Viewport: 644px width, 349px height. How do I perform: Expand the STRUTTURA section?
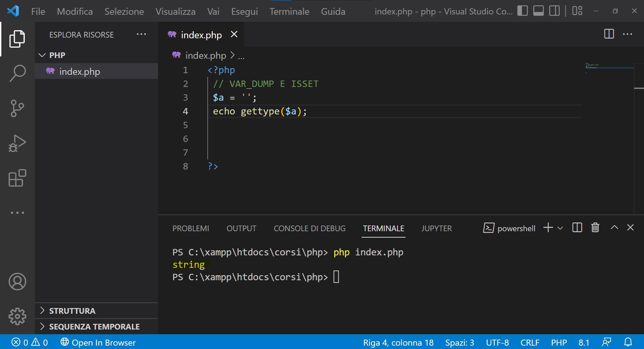click(x=96, y=311)
